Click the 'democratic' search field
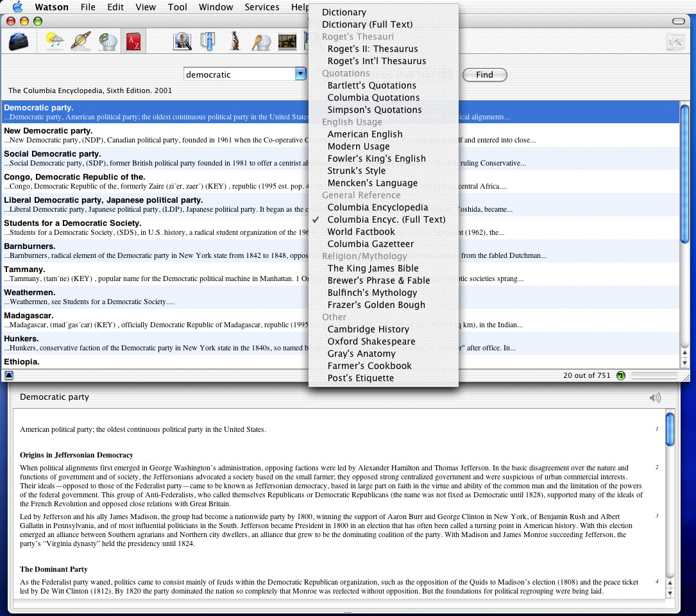 point(239,74)
